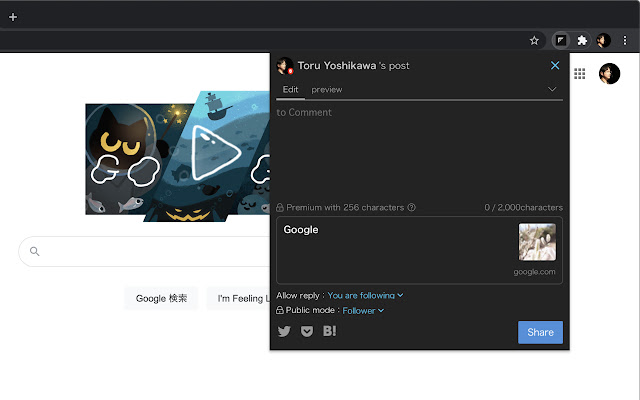Close the post popup with X
This screenshot has width=640, height=400.
coord(555,66)
